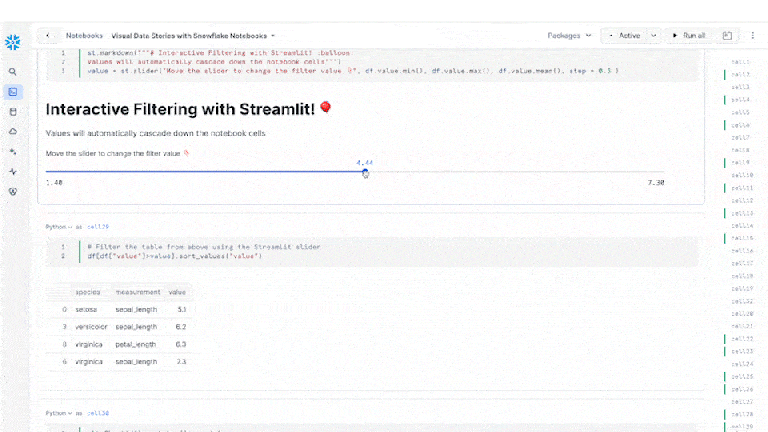Open the Data database icon in sidebar

(13, 112)
